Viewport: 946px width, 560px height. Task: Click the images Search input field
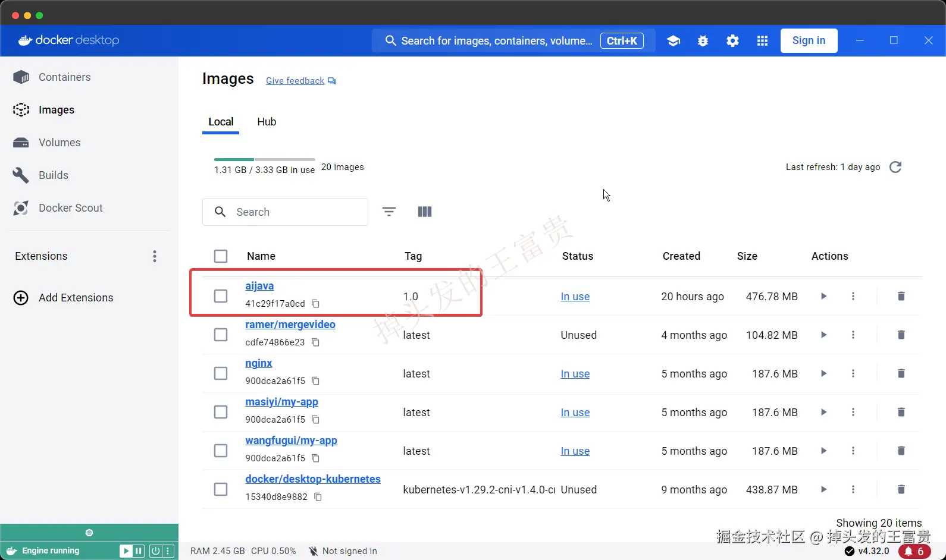click(x=285, y=212)
